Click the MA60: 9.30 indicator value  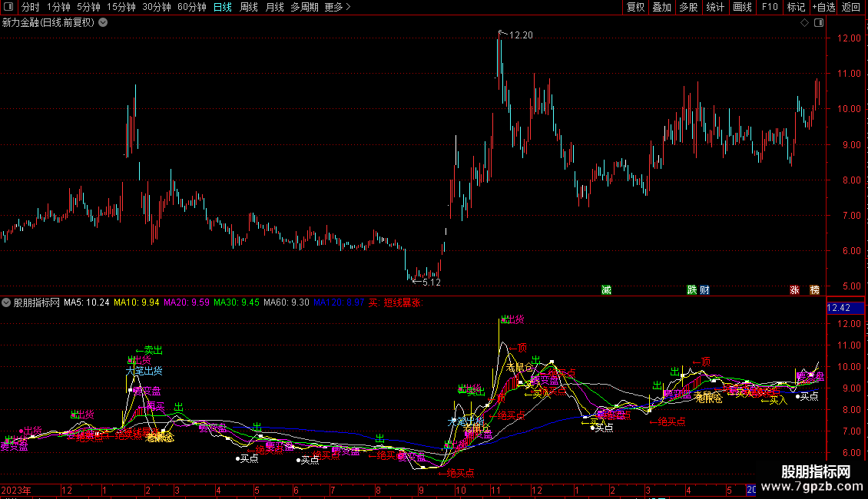point(287,302)
